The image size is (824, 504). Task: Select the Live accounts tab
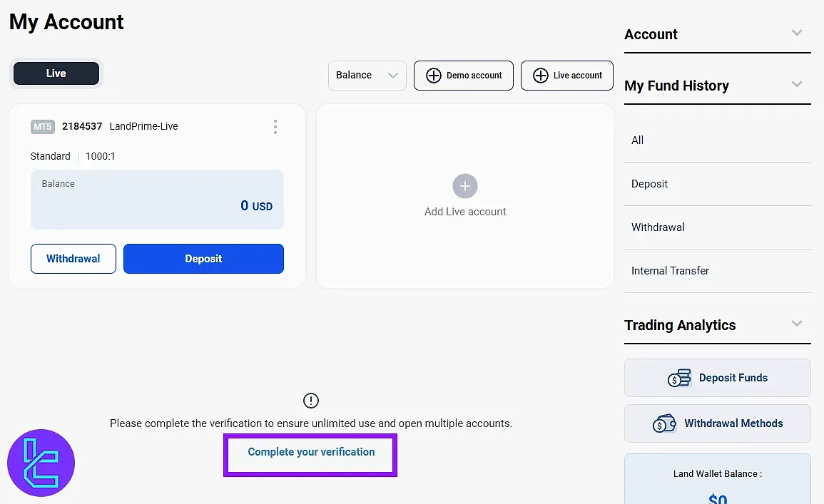[56, 73]
